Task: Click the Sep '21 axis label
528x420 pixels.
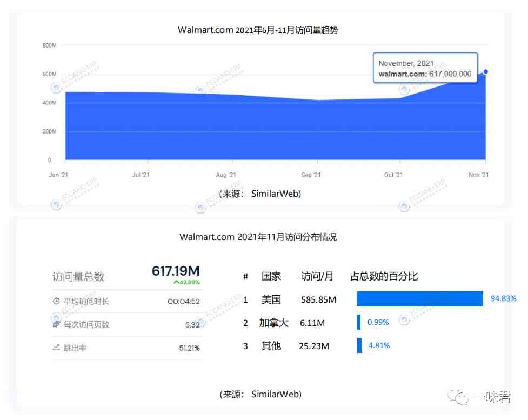Action: pos(311,175)
